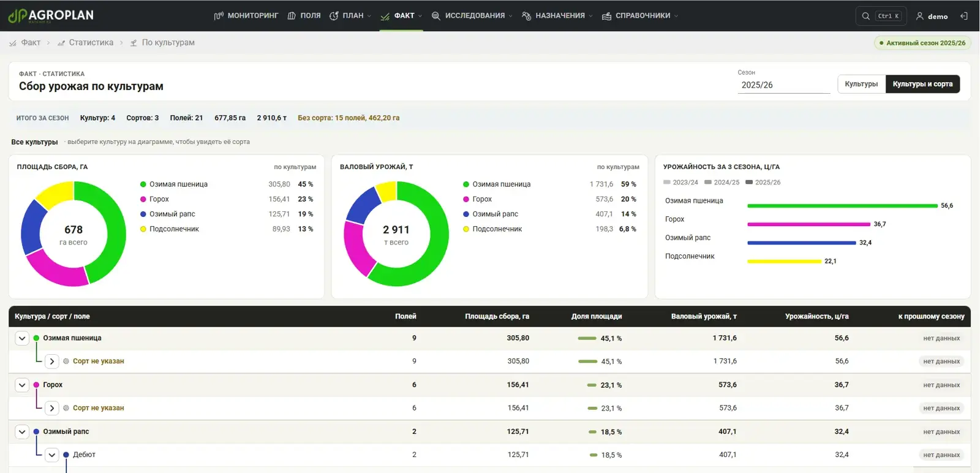This screenshot has height=473, width=980.
Task: Open the ФАКТ menu
Action: click(x=401, y=16)
